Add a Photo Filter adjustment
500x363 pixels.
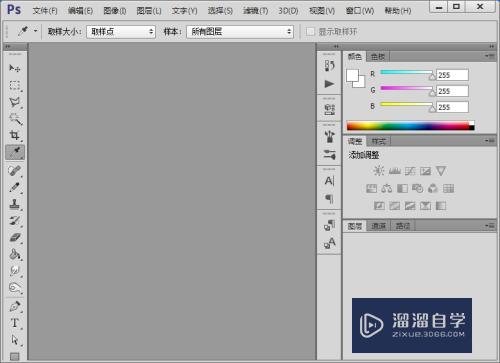[x=418, y=189]
